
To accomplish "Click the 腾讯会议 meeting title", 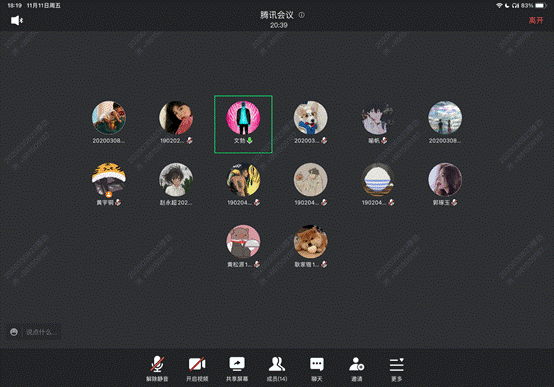I will 277,15.
